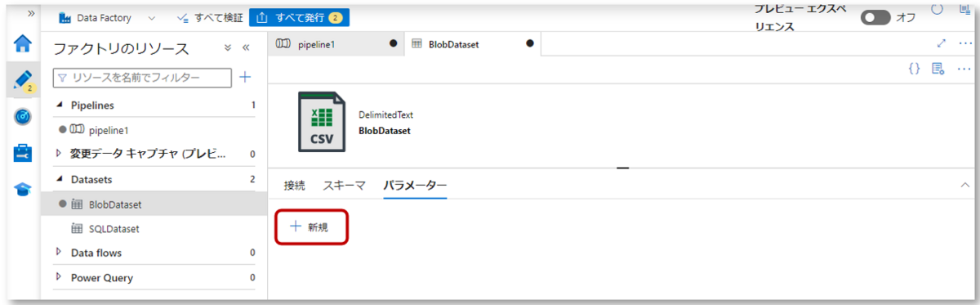This screenshot has height=305, width=980.
Task: Switch to the pipeline1 editor tab
Action: 336,44
